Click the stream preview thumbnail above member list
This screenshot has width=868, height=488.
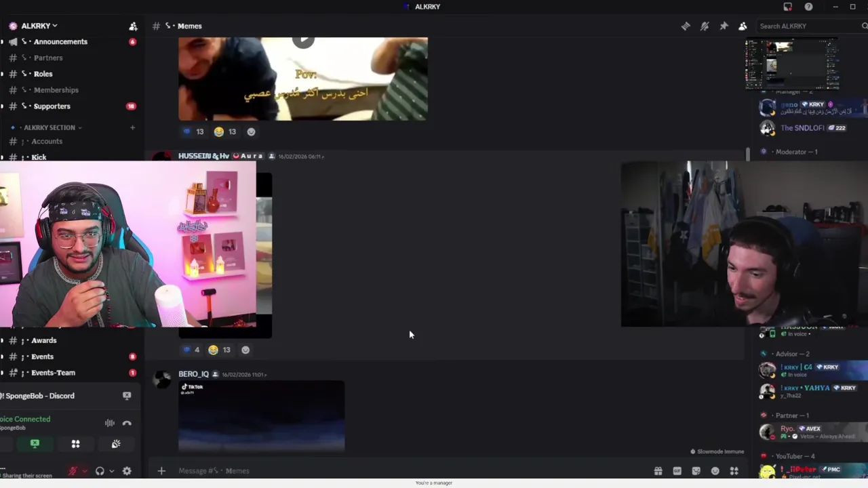791,64
